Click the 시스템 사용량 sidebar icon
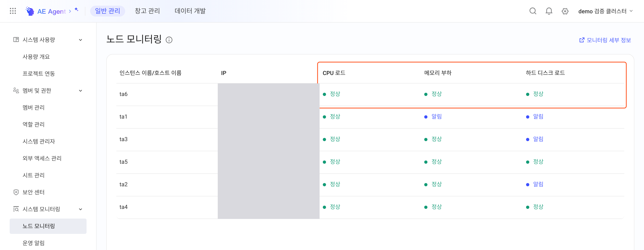 pos(16,40)
